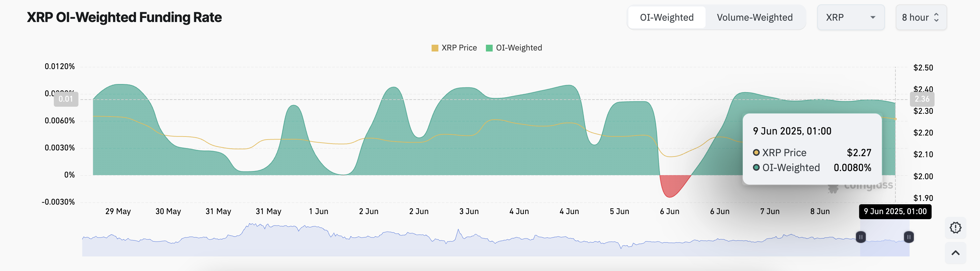Click the XRP OI-Weighted Funding Rate title
Viewport: 980px width, 271px height.
[124, 17]
